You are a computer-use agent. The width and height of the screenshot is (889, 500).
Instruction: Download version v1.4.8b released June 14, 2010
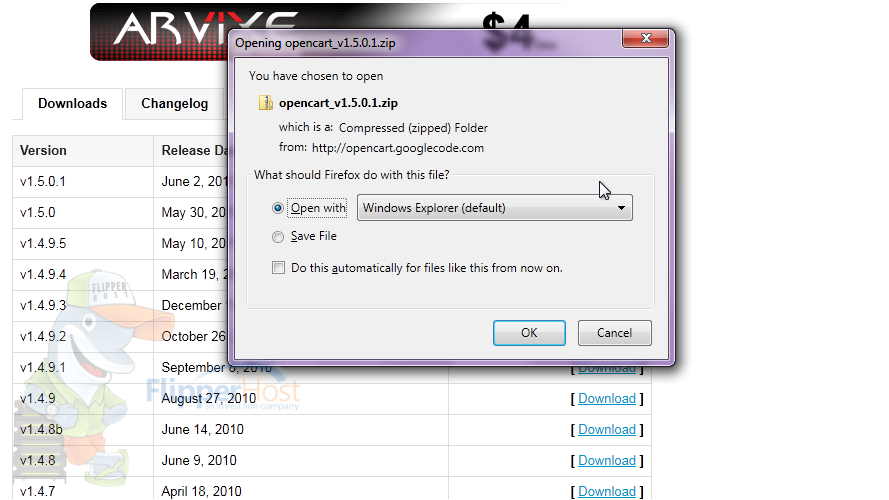coord(607,430)
